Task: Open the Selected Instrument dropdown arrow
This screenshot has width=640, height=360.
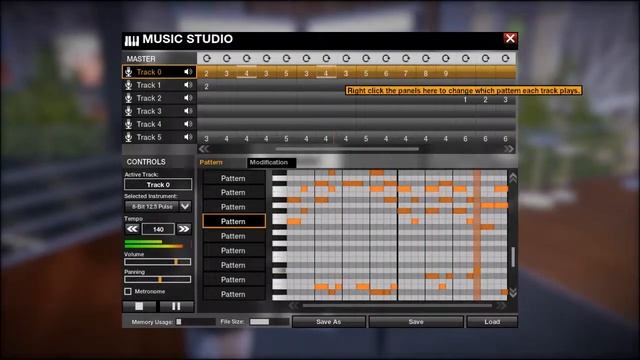Action: click(185, 207)
